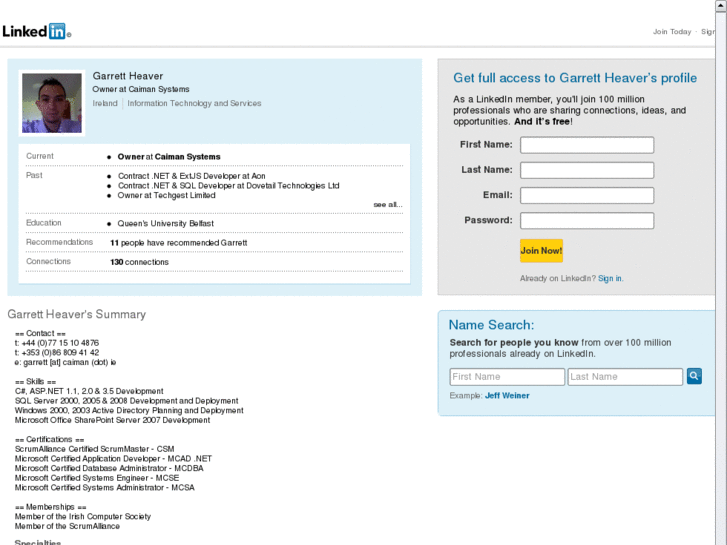Image resolution: width=727 pixels, height=545 pixels.
Task: Focus the Email signup field
Action: [587, 195]
